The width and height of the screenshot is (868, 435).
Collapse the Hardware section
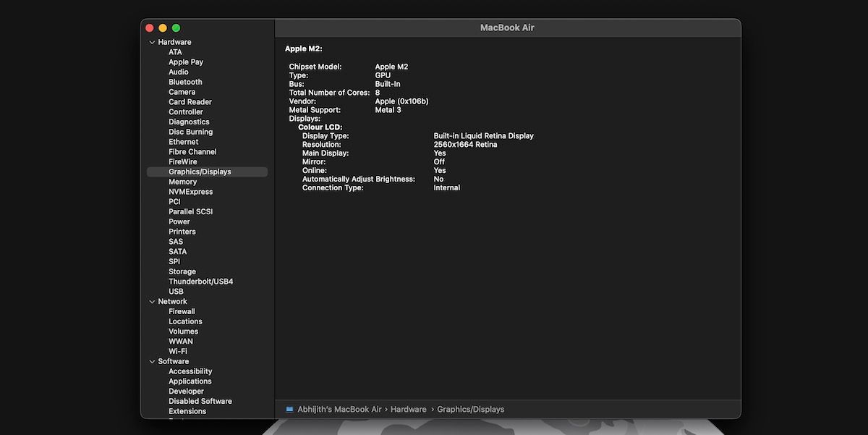click(152, 42)
